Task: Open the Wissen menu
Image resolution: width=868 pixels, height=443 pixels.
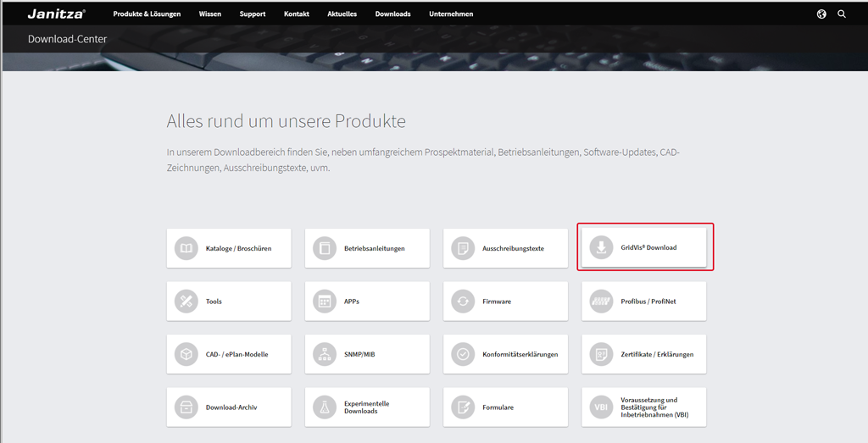Action: click(210, 14)
